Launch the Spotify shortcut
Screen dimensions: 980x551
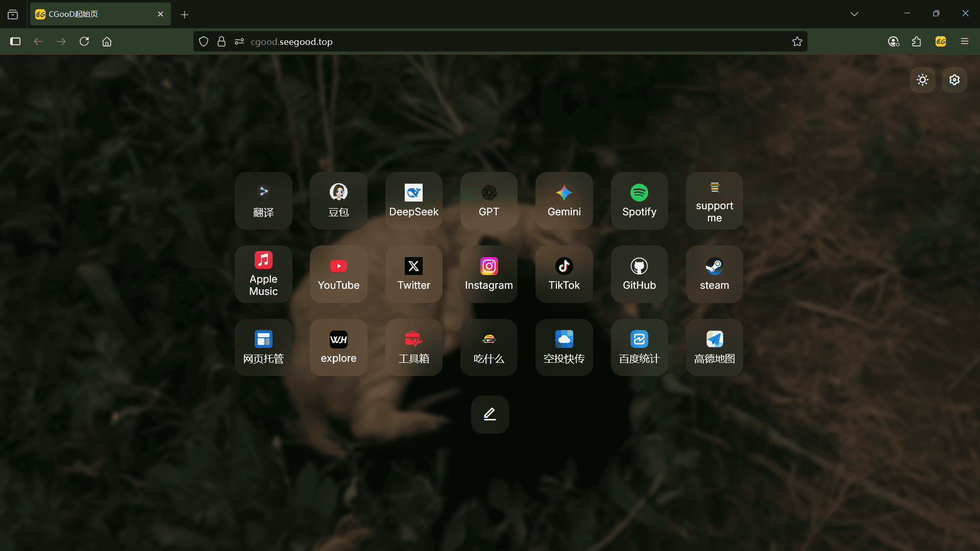640,201
